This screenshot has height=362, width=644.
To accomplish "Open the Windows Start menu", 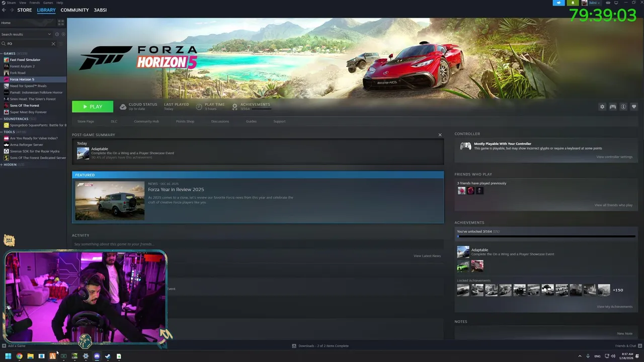I will point(8,356).
